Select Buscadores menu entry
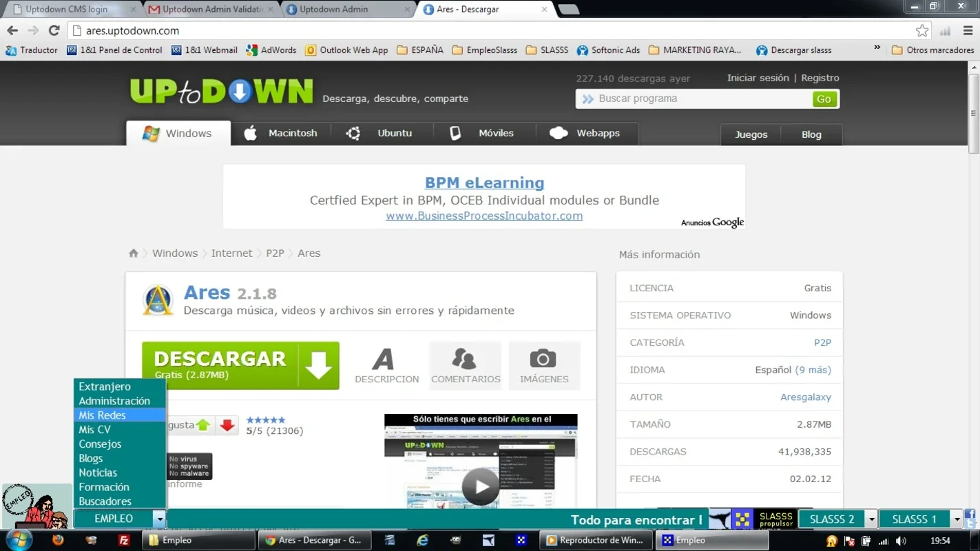980x551 pixels. pos(120,501)
